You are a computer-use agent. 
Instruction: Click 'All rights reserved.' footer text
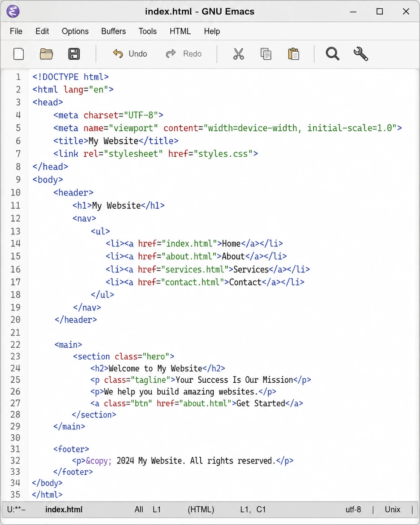[x=233, y=461]
